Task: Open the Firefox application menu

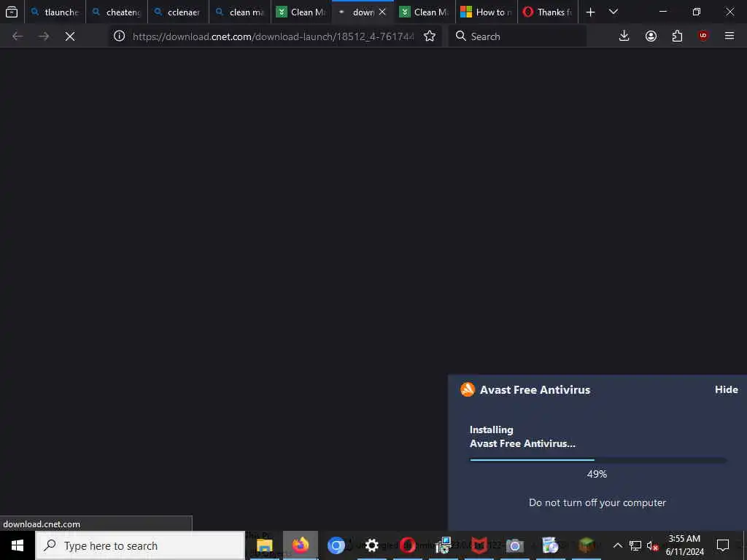Action: 729,36
